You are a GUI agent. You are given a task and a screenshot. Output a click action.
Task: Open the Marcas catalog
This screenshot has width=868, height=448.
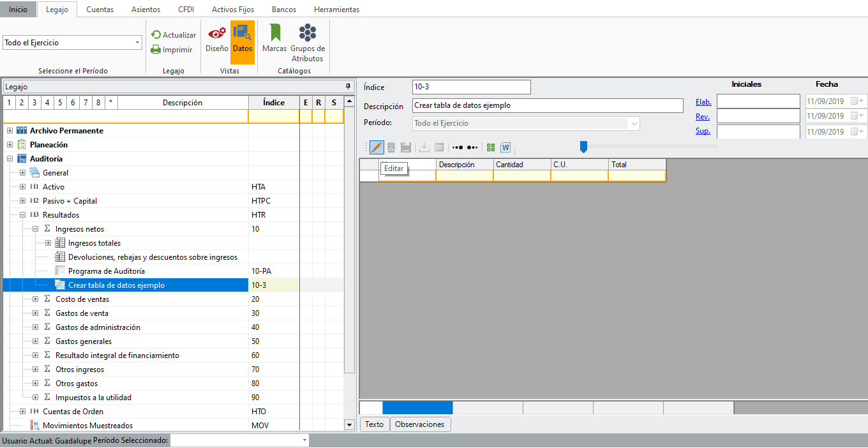[274, 38]
